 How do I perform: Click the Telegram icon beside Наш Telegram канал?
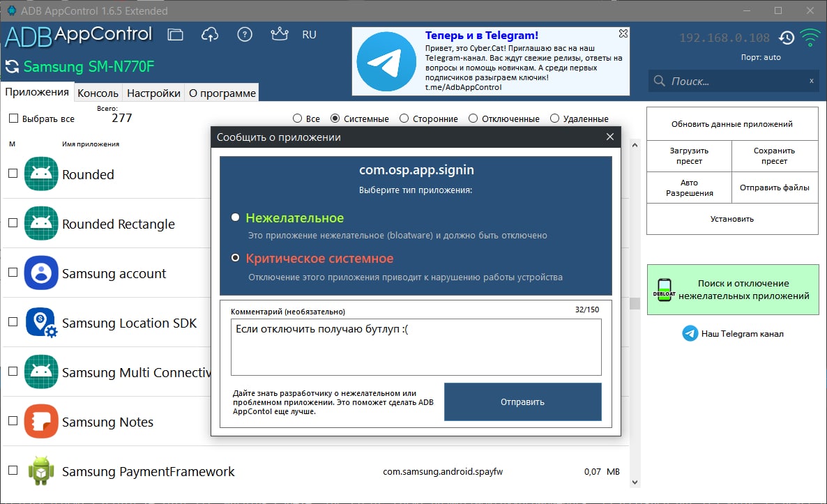pos(690,333)
